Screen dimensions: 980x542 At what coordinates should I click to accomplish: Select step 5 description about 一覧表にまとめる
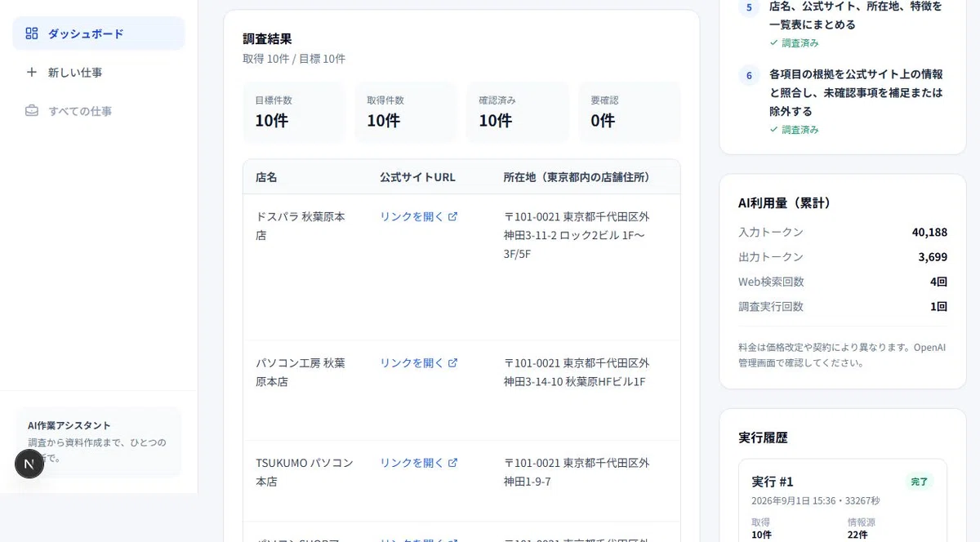(x=856, y=16)
